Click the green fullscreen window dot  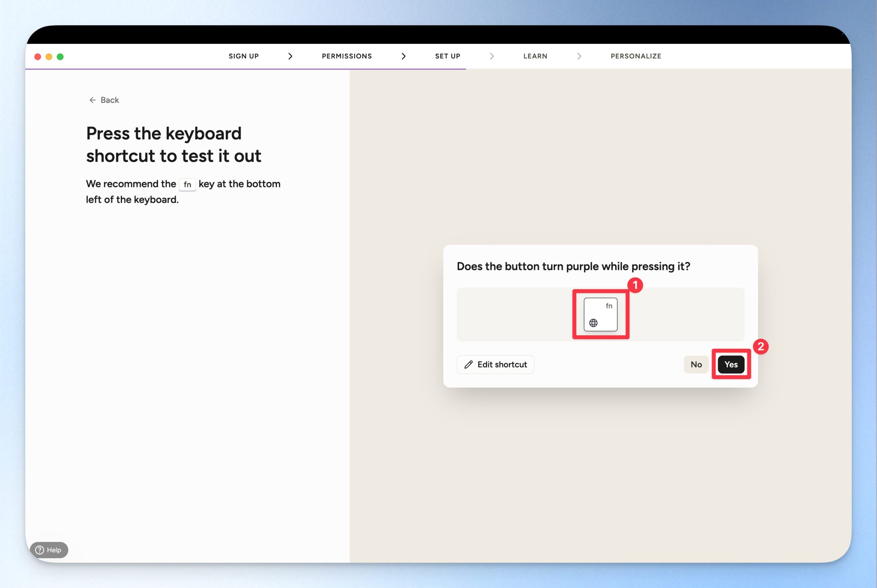click(x=60, y=57)
